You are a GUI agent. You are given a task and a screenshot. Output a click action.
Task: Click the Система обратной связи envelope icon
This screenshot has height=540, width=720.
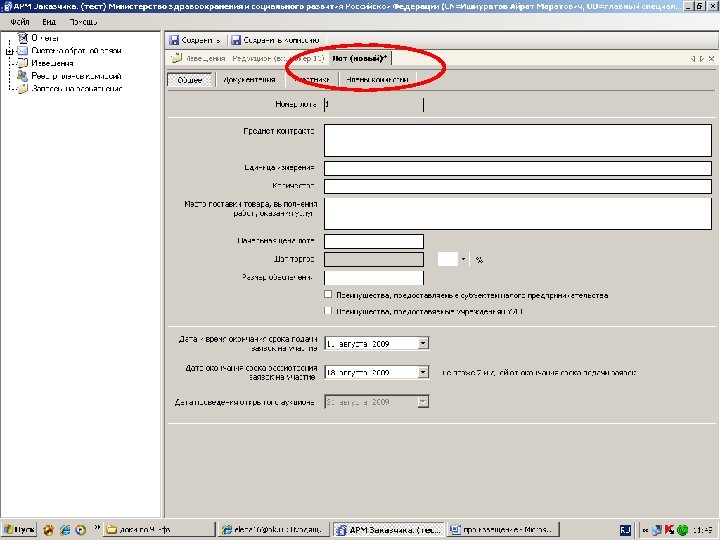(22, 51)
